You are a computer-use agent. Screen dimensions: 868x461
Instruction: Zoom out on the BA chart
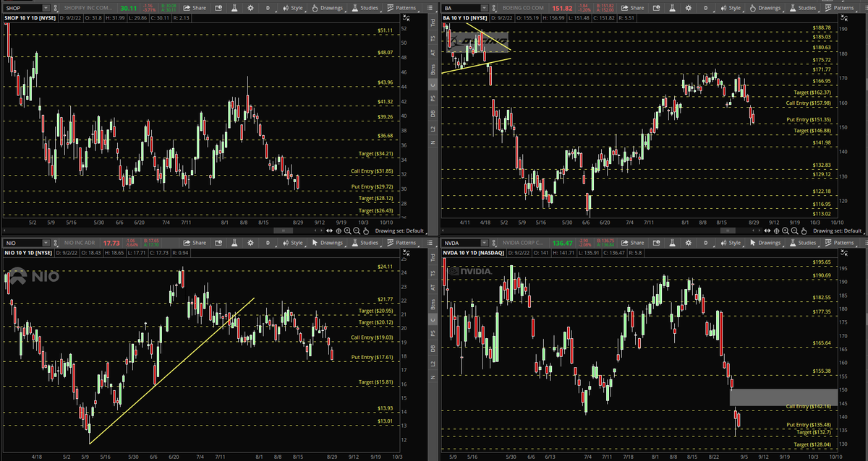[x=794, y=231]
